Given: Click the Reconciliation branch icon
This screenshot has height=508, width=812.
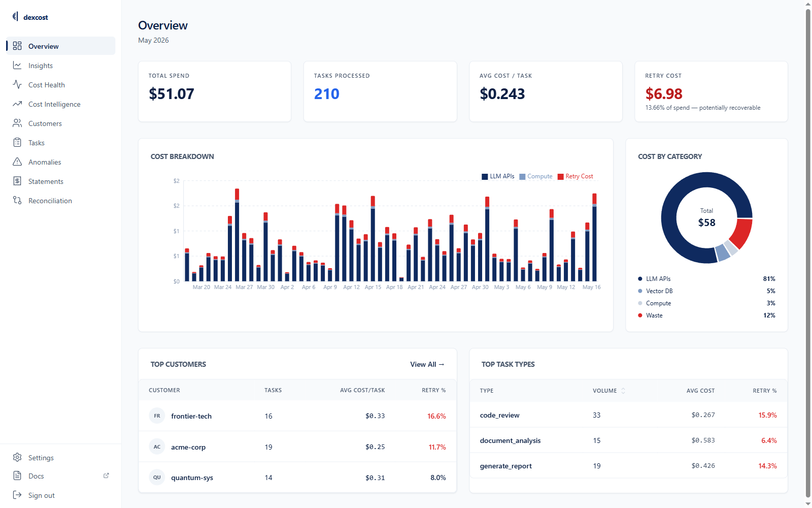Looking at the screenshot, I should (x=17, y=200).
